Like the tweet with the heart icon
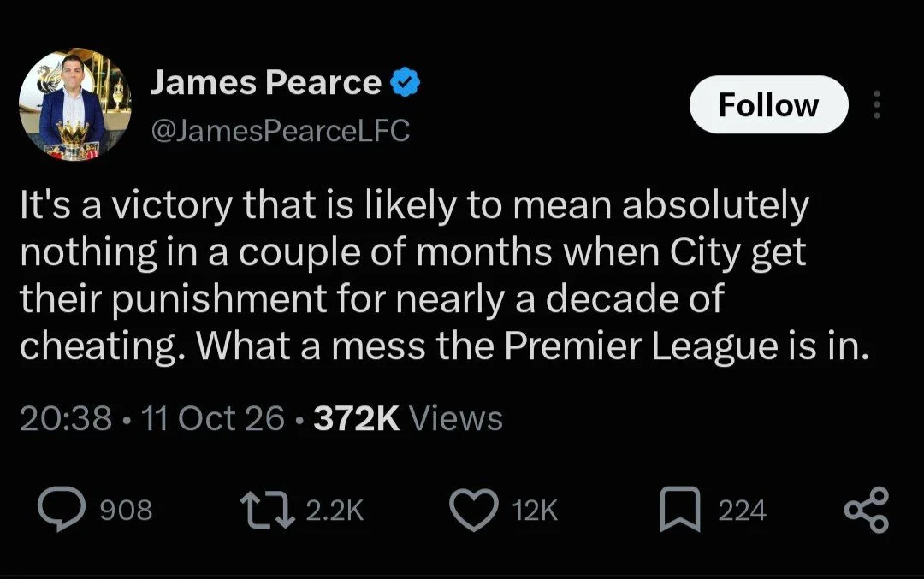The image size is (924, 579). tap(474, 510)
